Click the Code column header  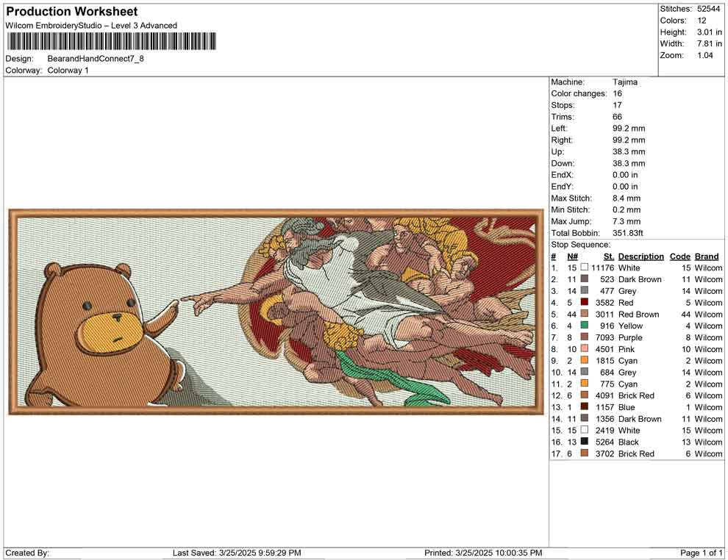(680, 256)
